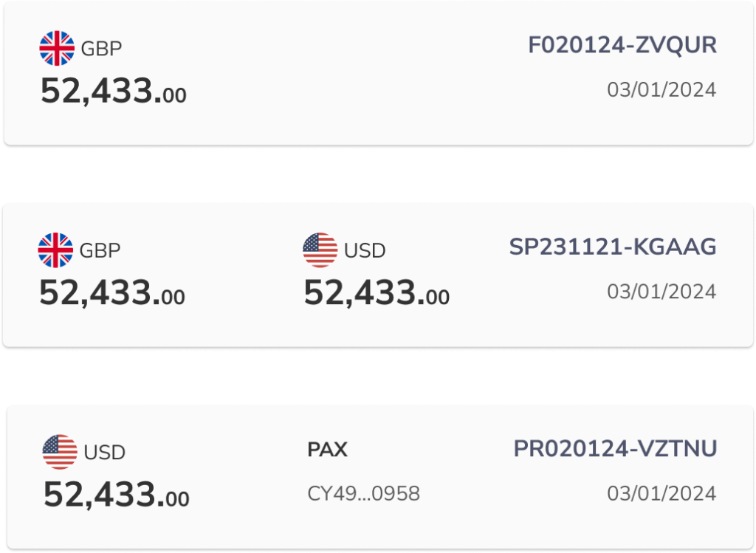The width and height of the screenshot is (756, 553).
Task: Click the GBP 52,433.00 amount in the SP231121-KGAAG card
Action: coord(111,294)
